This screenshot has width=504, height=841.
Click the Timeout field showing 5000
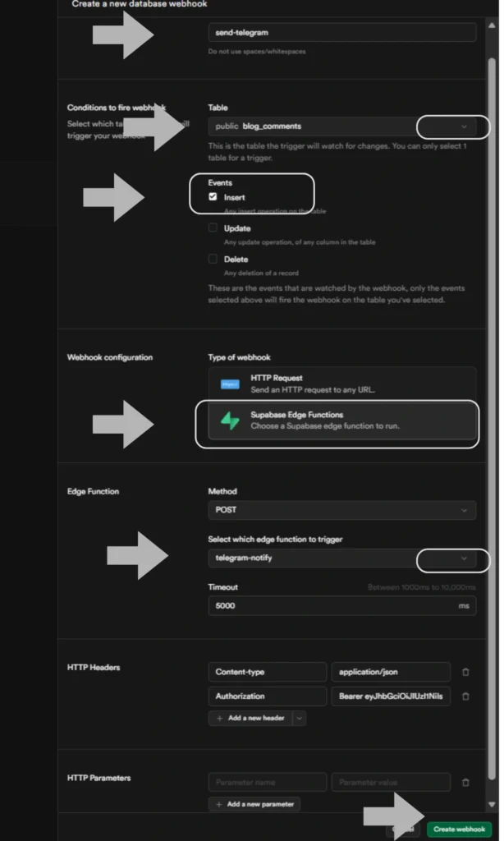[x=342, y=606]
